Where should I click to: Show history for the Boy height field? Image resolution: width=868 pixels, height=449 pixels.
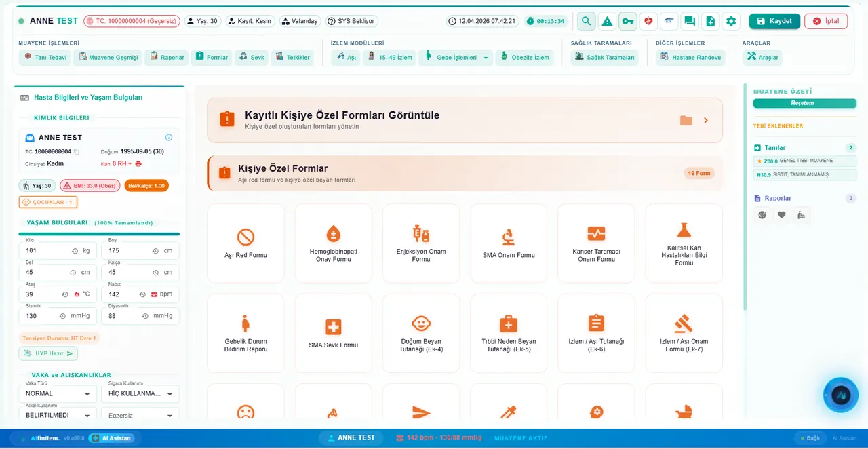155,251
